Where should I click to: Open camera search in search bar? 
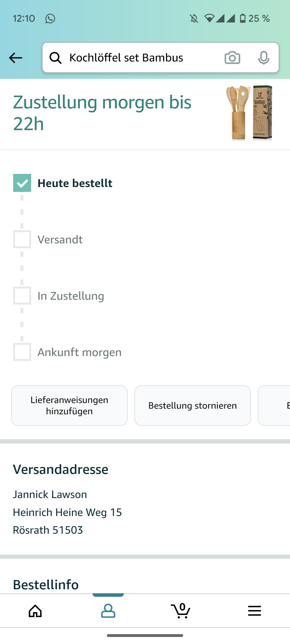(x=232, y=58)
